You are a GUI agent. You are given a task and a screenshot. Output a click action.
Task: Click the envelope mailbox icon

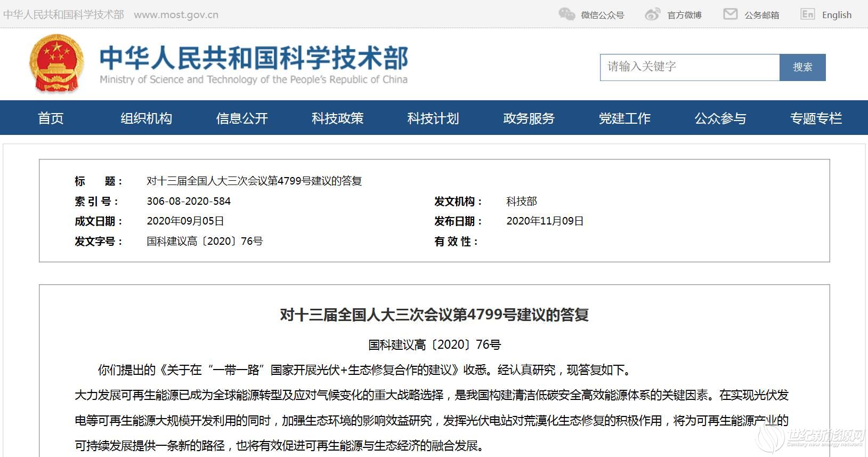tap(730, 14)
